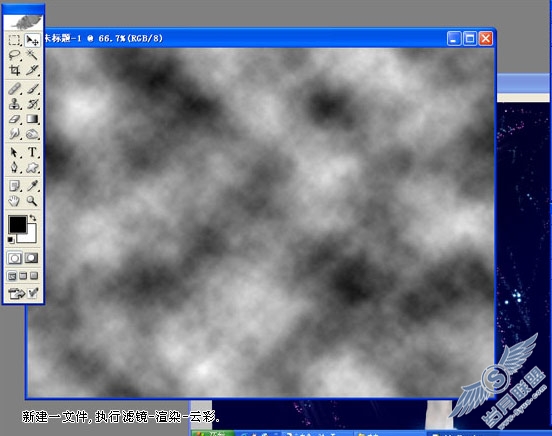Choose the Hand tool
Image resolution: width=552 pixels, height=436 pixels.
pos(14,201)
